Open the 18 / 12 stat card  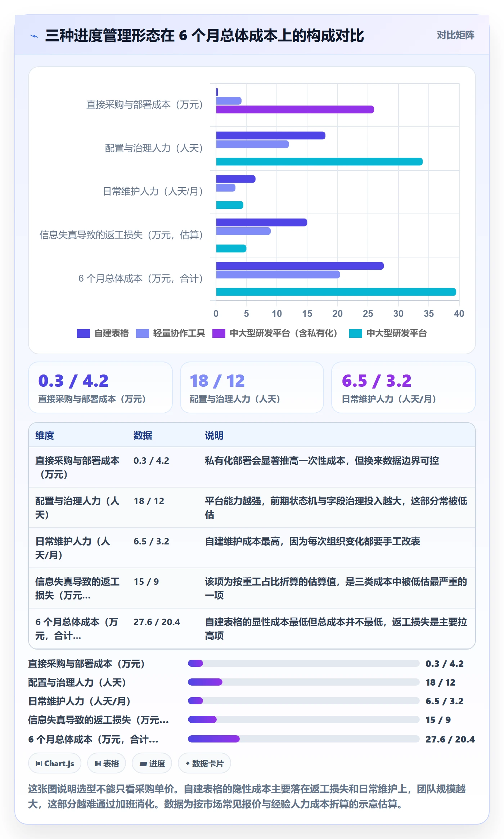(252, 387)
